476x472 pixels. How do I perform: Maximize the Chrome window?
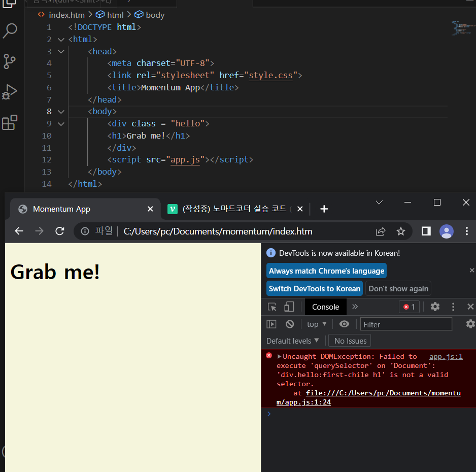point(437,203)
